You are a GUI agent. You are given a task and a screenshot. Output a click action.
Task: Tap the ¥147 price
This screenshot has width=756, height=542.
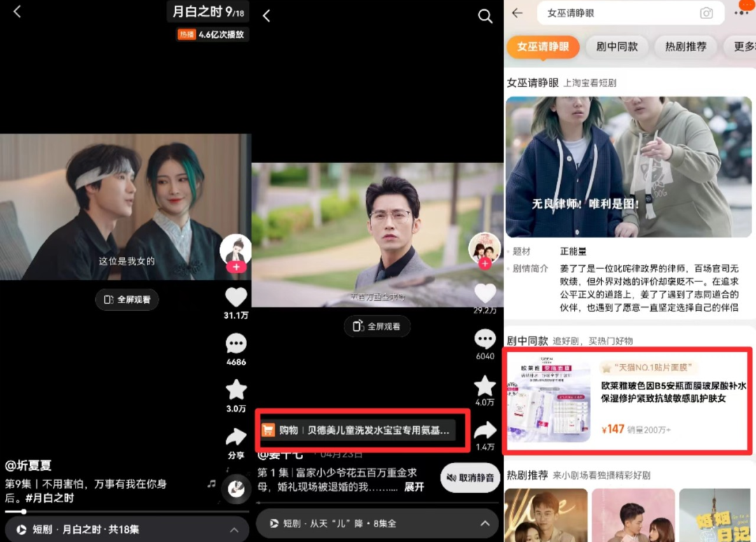point(612,429)
